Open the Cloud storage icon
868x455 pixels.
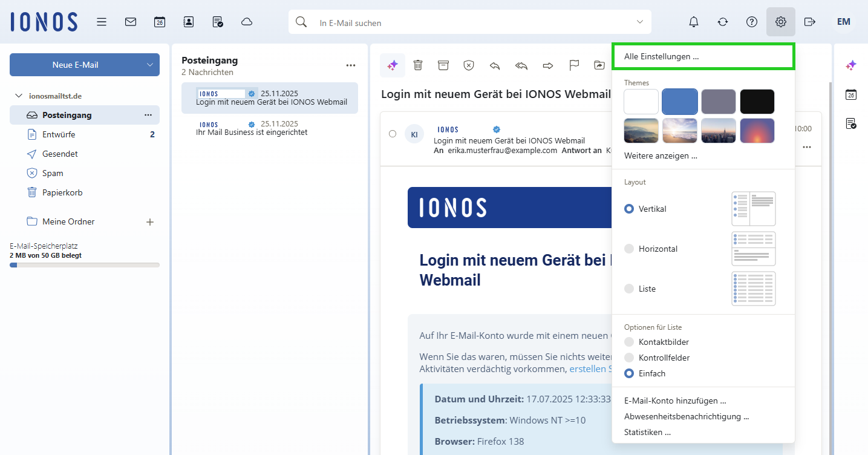[246, 21]
